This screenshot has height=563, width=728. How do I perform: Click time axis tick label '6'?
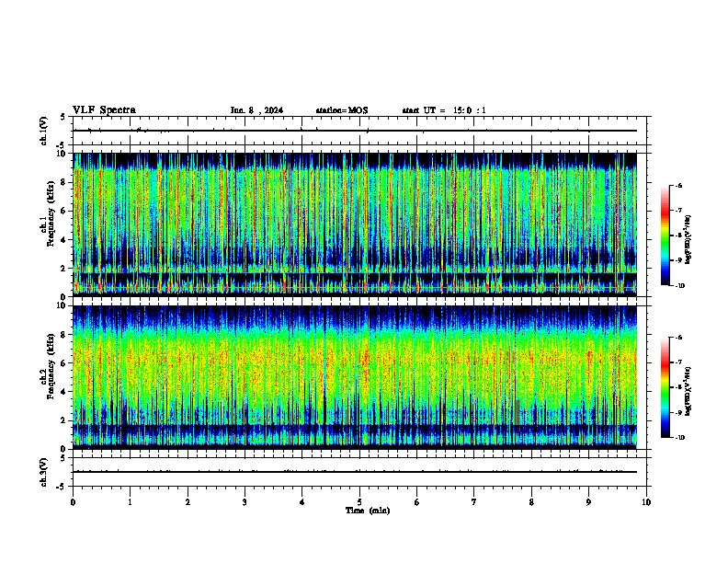coord(416,502)
